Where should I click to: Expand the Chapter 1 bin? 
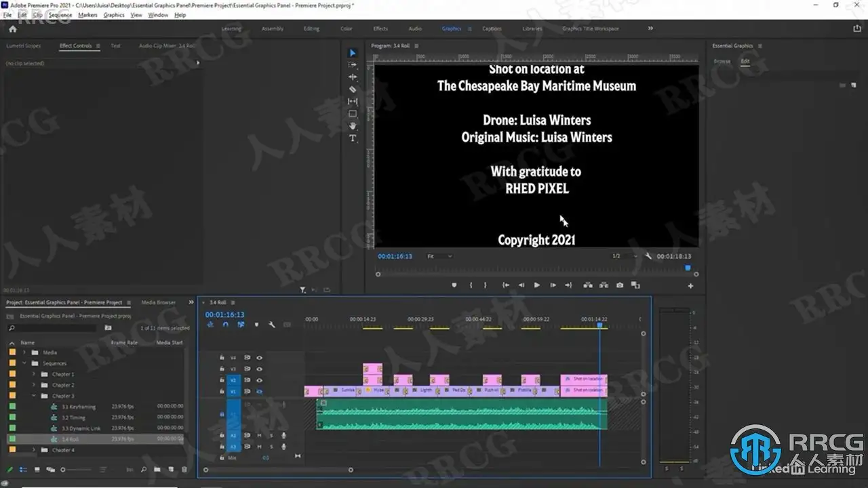pos(34,374)
